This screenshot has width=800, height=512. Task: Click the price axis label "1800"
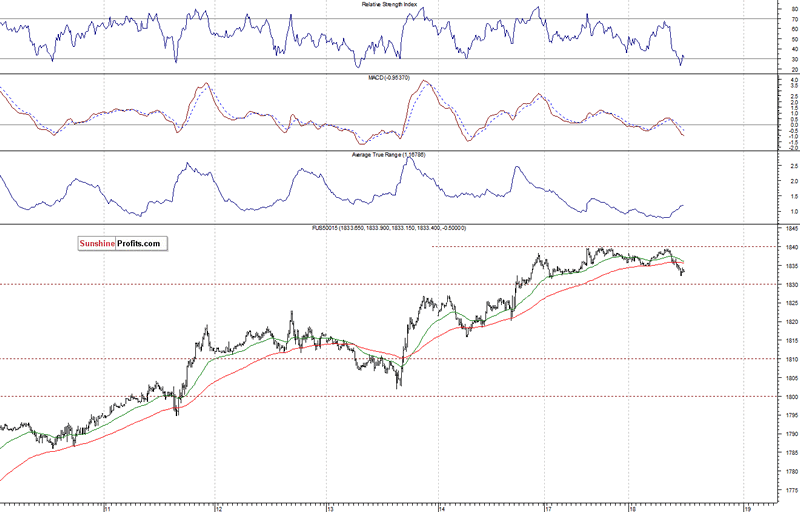(x=792, y=397)
